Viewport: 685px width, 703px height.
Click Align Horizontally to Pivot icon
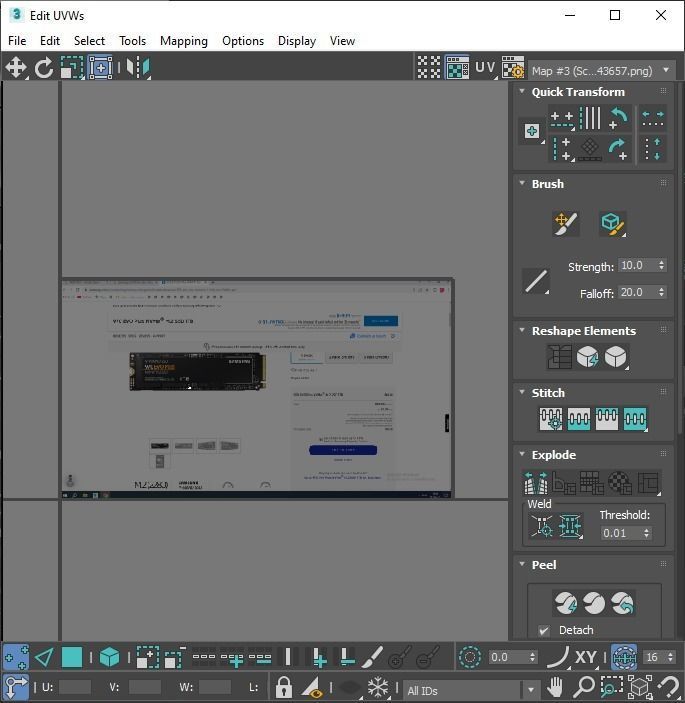click(x=562, y=119)
